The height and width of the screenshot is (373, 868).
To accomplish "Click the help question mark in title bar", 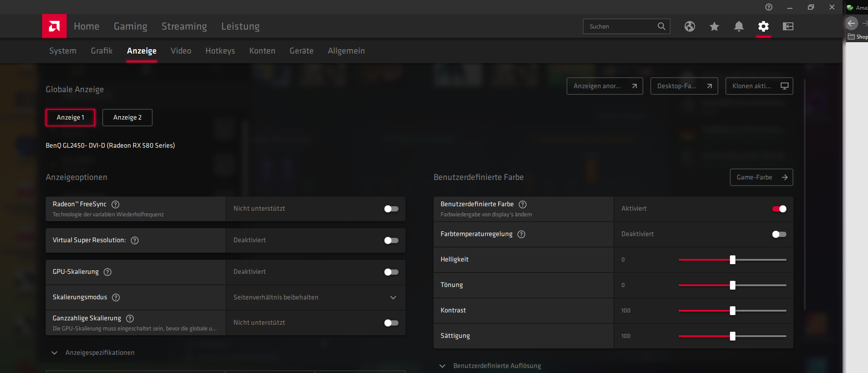I will point(769,7).
